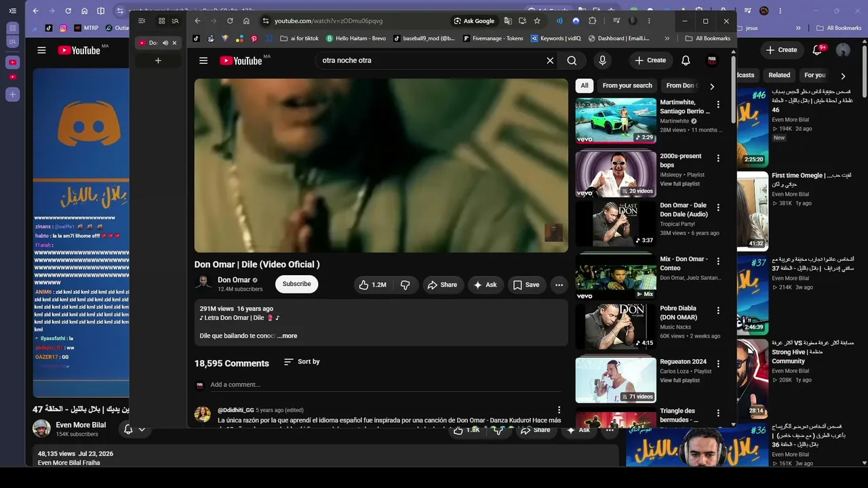This screenshot has width=868, height=488.
Task: Go back in the front browser window
Action: (x=197, y=21)
